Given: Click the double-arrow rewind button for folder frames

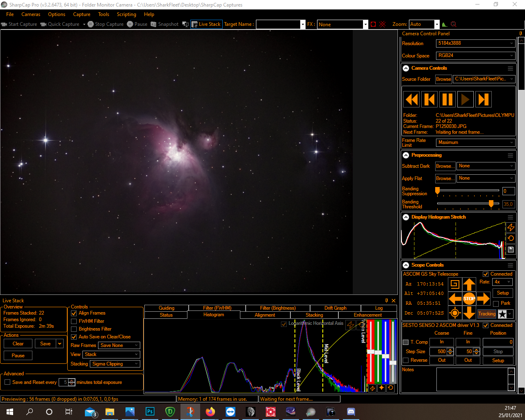Looking at the screenshot, I should coord(411,99).
